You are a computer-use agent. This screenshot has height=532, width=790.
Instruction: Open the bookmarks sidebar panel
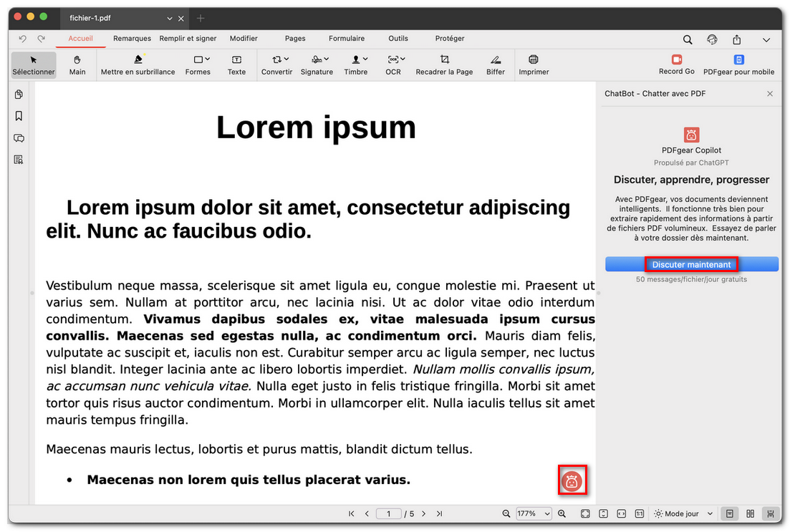click(x=19, y=115)
